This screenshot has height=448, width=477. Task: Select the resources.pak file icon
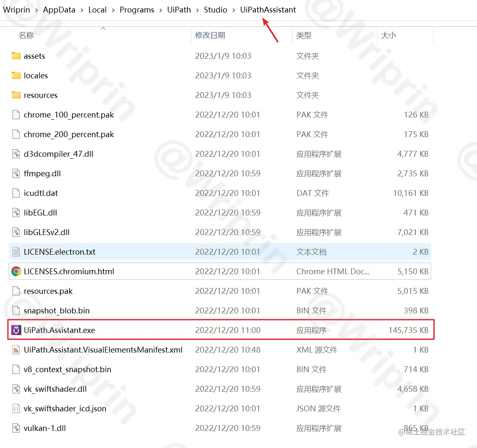point(16,291)
